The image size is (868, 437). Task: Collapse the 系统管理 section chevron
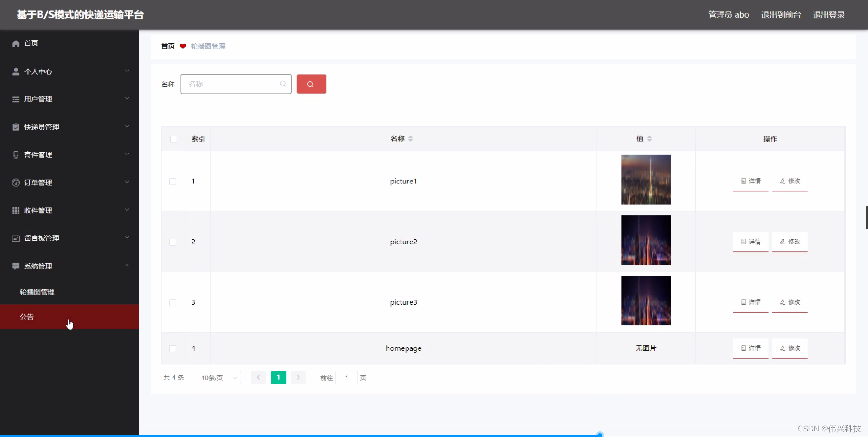pyautogui.click(x=127, y=266)
